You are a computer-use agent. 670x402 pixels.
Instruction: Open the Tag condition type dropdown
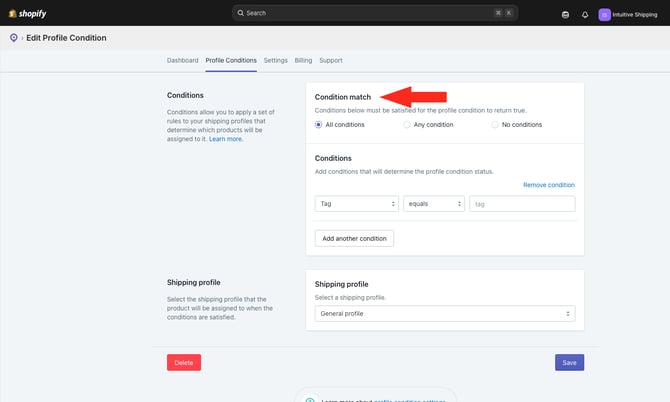[356, 204]
